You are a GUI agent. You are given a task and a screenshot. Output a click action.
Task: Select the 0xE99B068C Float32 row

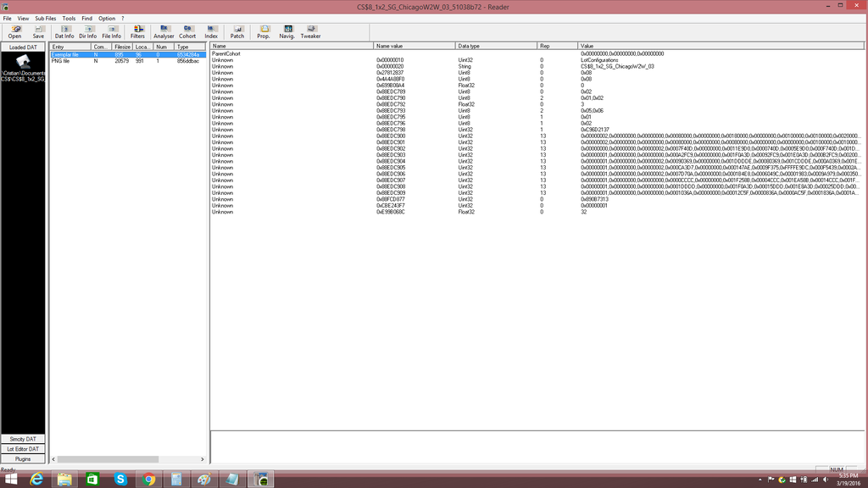(537, 212)
